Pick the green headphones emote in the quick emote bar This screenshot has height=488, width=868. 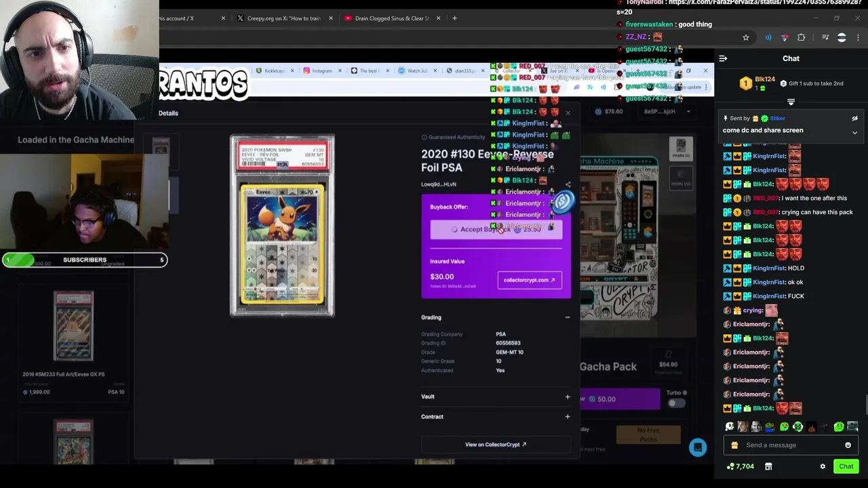[x=797, y=426]
